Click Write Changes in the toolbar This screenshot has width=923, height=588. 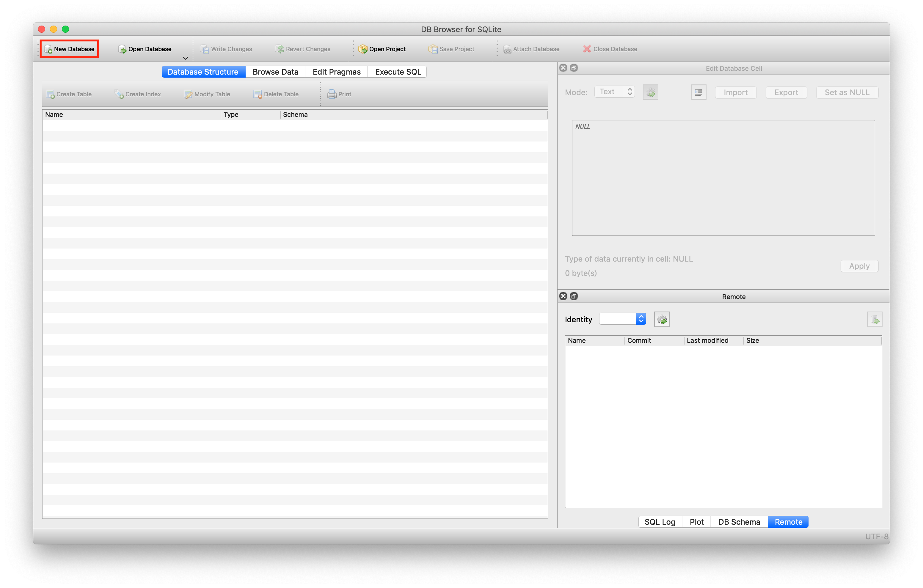tap(226, 49)
